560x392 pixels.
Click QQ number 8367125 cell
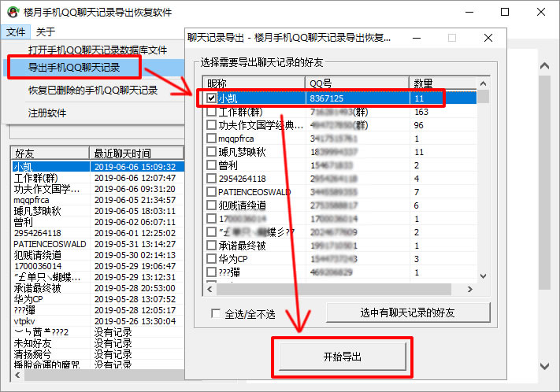click(x=326, y=98)
